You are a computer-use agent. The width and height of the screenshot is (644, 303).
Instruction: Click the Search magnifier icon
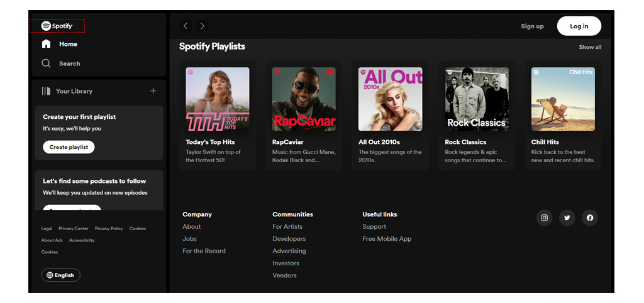[46, 63]
